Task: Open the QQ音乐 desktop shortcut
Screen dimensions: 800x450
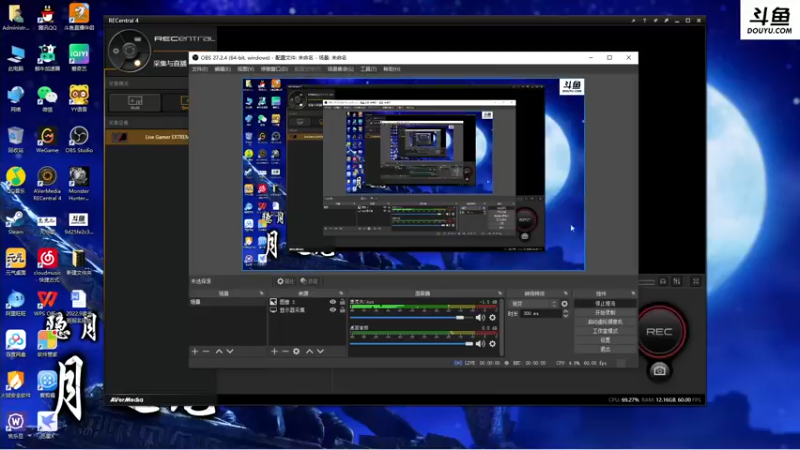Action: click(x=15, y=180)
